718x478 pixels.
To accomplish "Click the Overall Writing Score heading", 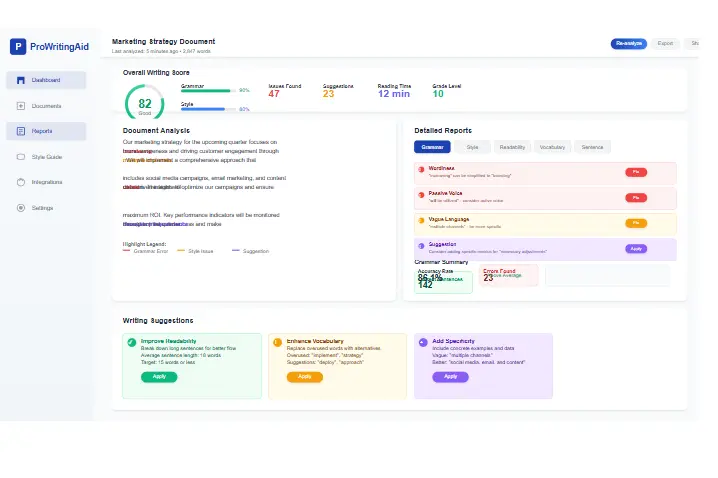I will (156, 72).
